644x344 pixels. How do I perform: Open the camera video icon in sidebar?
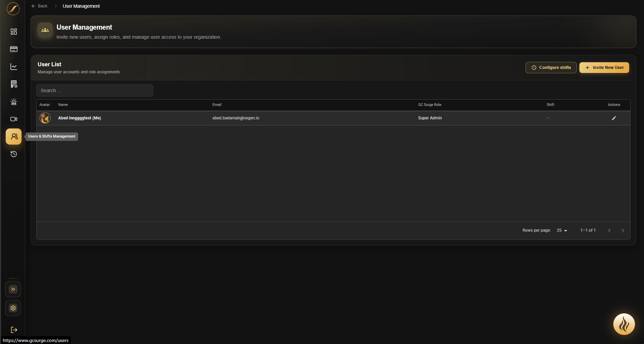[14, 119]
